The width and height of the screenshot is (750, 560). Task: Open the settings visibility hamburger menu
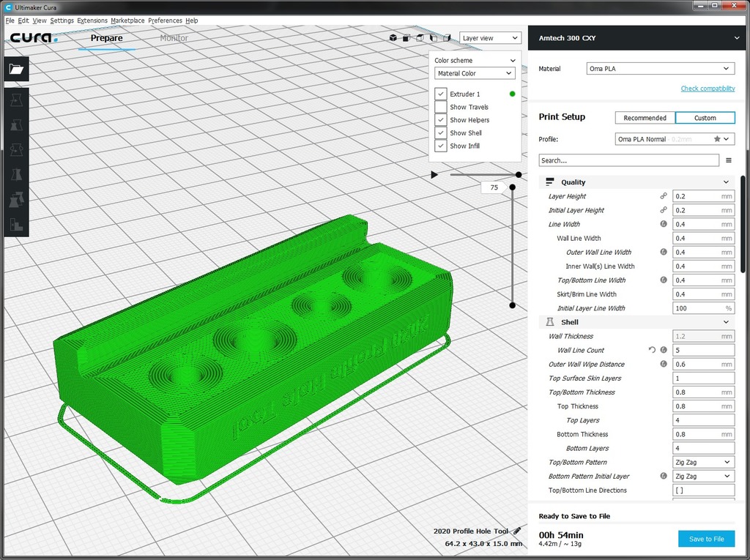pyautogui.click(x=728, y=160)
